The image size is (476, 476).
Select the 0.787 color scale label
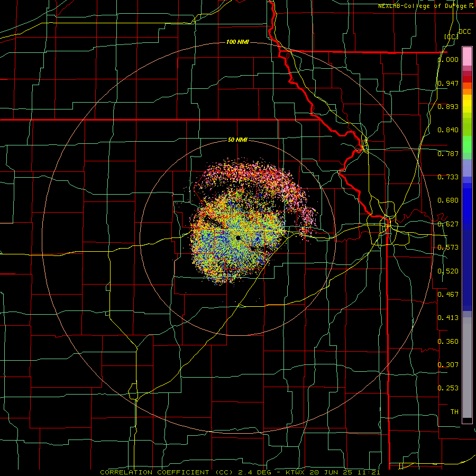tap(448, 153)
